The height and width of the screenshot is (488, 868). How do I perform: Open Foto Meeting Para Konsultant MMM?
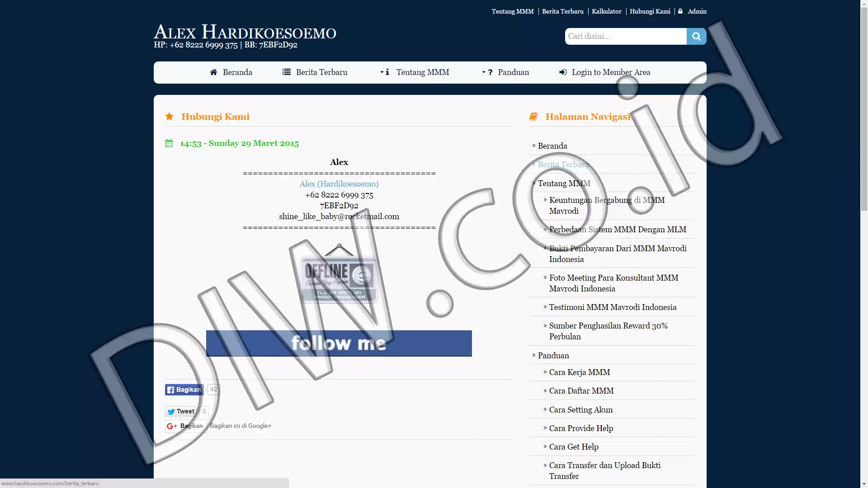[613, 283]
